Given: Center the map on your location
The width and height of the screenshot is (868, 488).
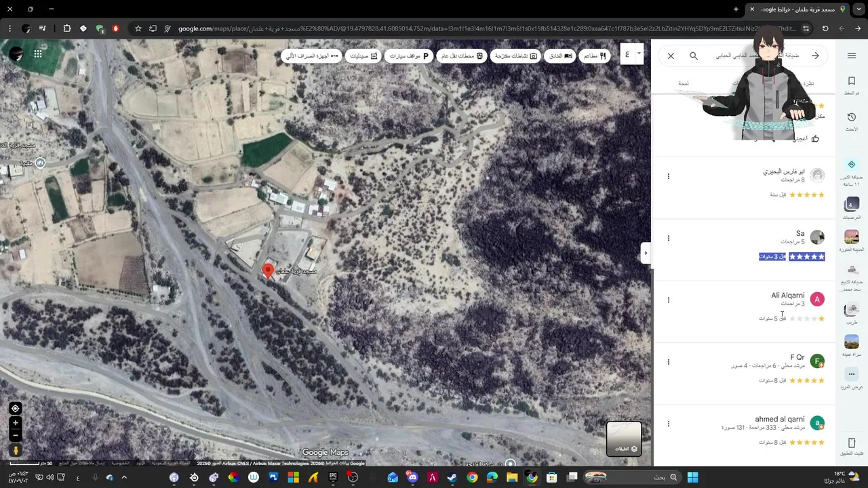Looking at the screenshot, I should (15, 408).
